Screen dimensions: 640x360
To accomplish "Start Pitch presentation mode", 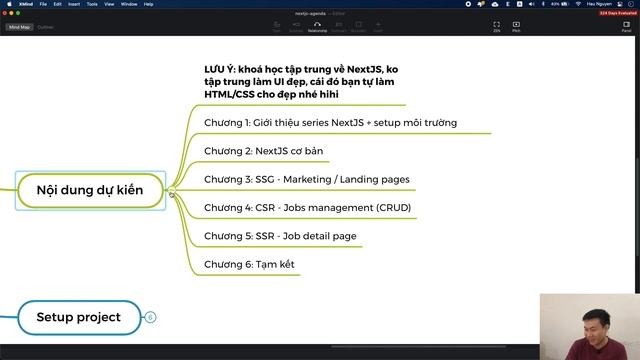I will click(x=516, y=27).
